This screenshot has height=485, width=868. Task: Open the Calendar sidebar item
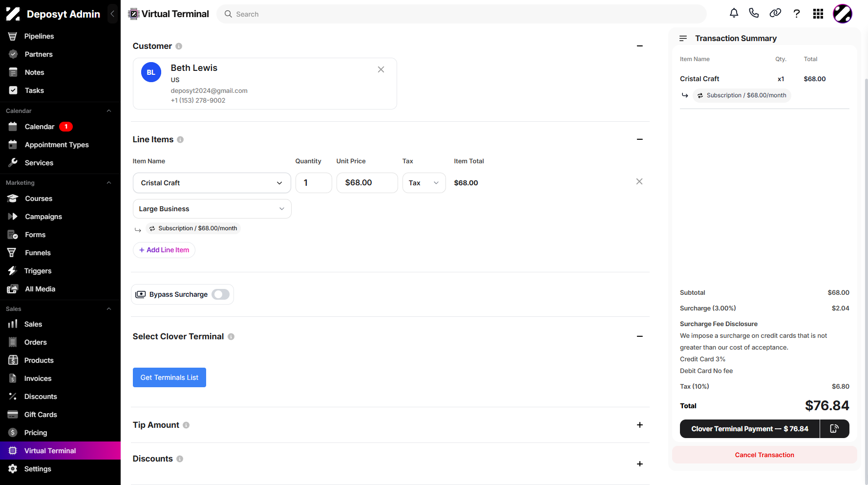[x=60, y=127]
